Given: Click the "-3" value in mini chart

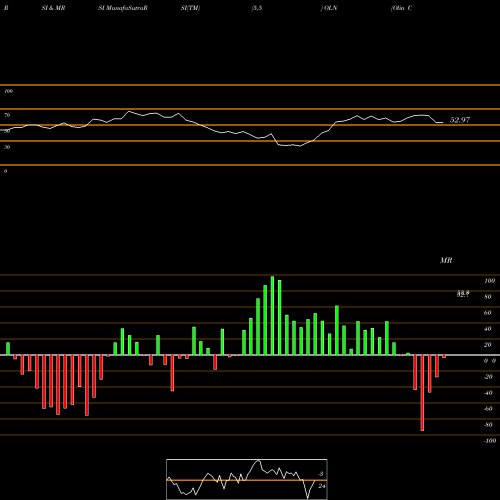Looking at the screenshot, I should (321, 474).
